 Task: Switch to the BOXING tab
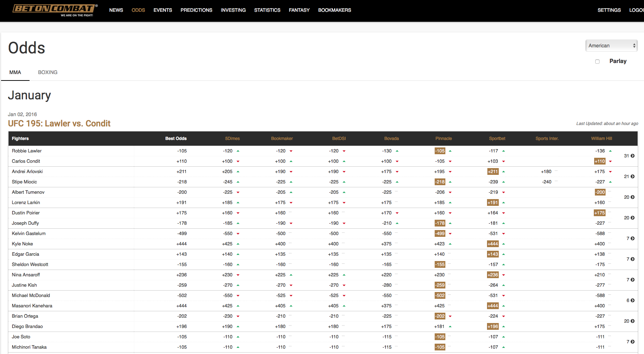[48, 72]
